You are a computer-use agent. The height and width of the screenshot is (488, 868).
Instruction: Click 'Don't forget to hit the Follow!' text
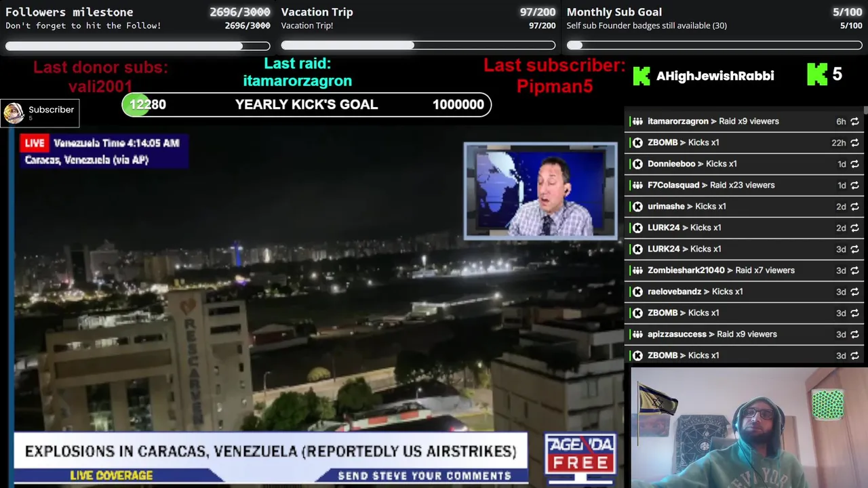click(x=83, y=26)
